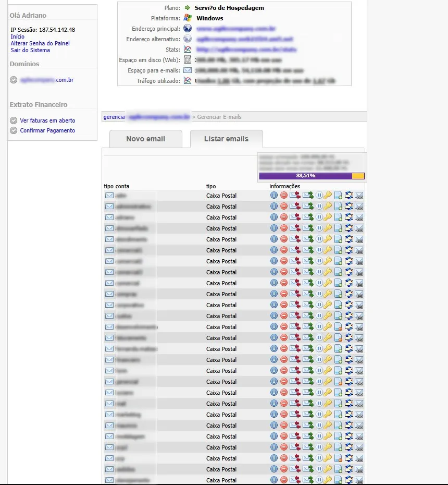Click the yellow key icon to change corporativo's password
Screen dimensions: 448x485
(x=328, y=305)
